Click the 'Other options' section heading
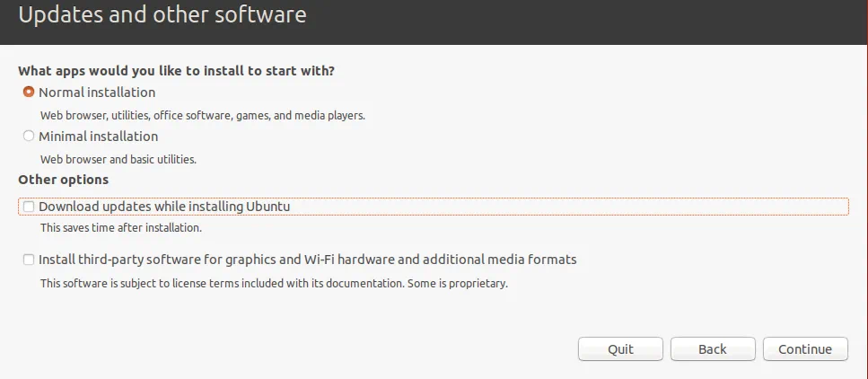Viewport: 868px width, 379px height. 63,180
